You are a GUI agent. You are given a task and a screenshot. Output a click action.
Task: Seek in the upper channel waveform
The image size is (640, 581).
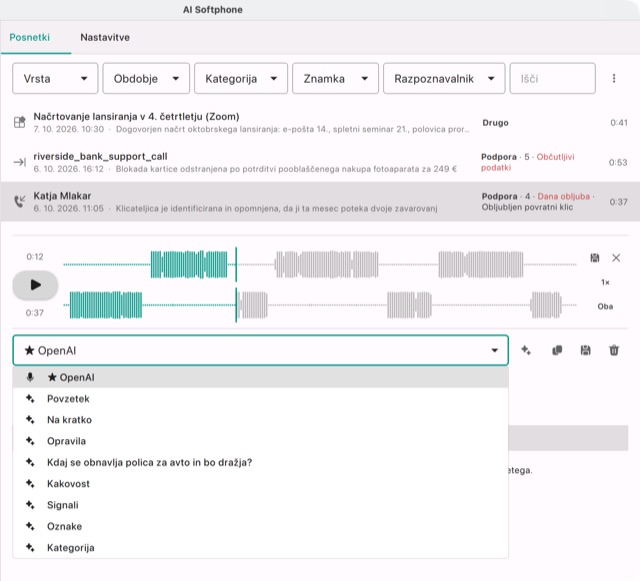click(320, 265)
